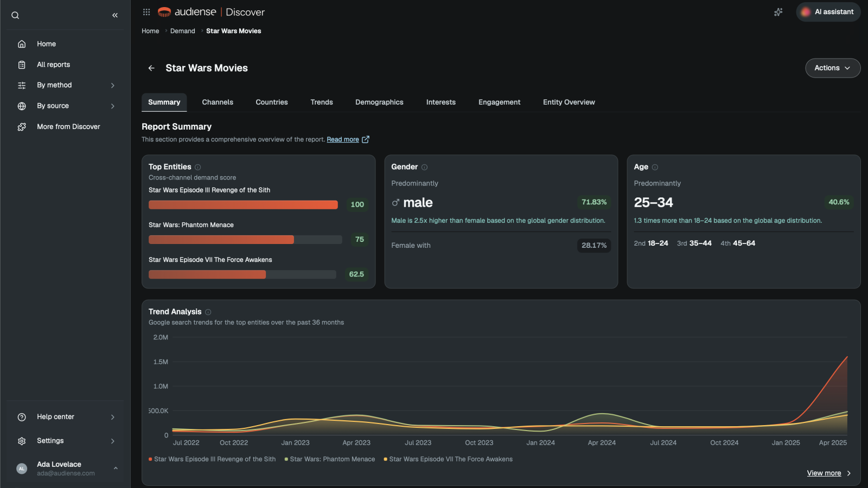Click the All reports clipboard icon
Image resolution: width=868 pixels, height=488 pixels.
pyautogui.click(x=22, y=65)
